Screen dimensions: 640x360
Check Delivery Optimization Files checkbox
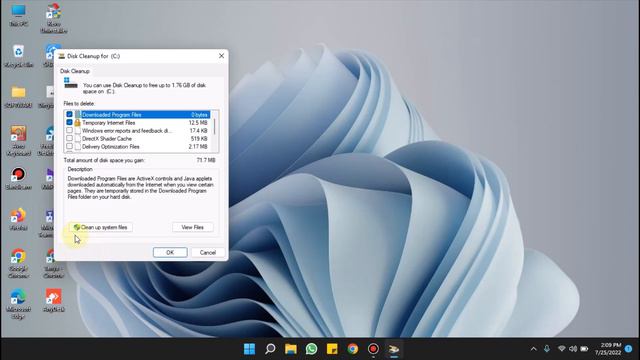[69, 146]
